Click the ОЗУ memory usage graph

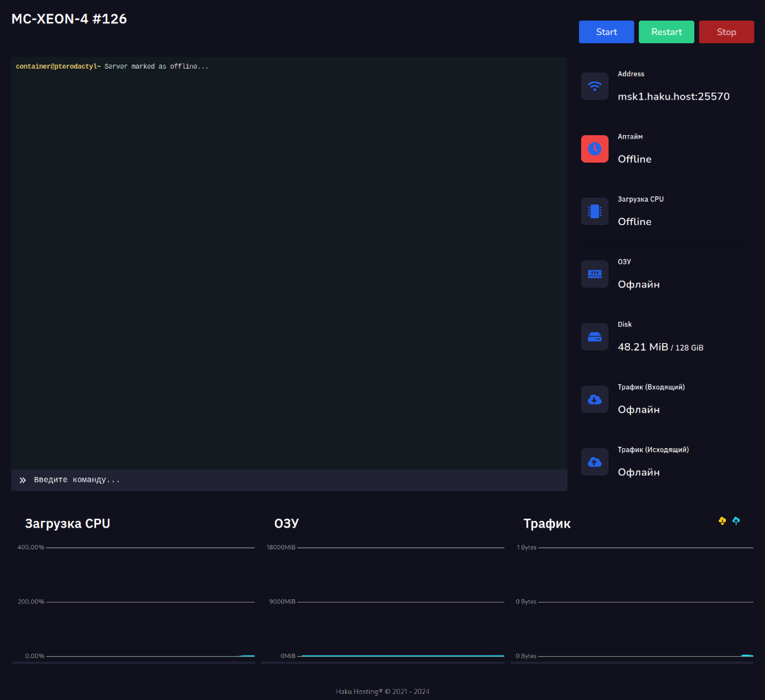point(400,603)
